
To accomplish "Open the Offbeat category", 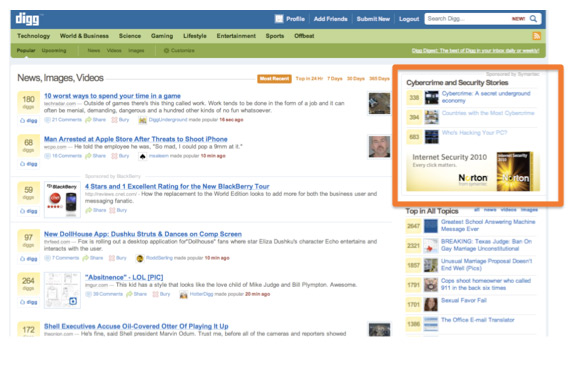I will pos(304,36).
